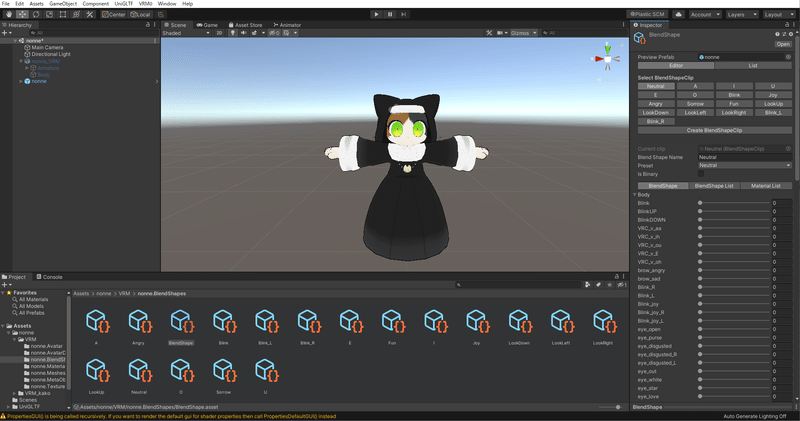Open the custom editor tools icon

90,14
